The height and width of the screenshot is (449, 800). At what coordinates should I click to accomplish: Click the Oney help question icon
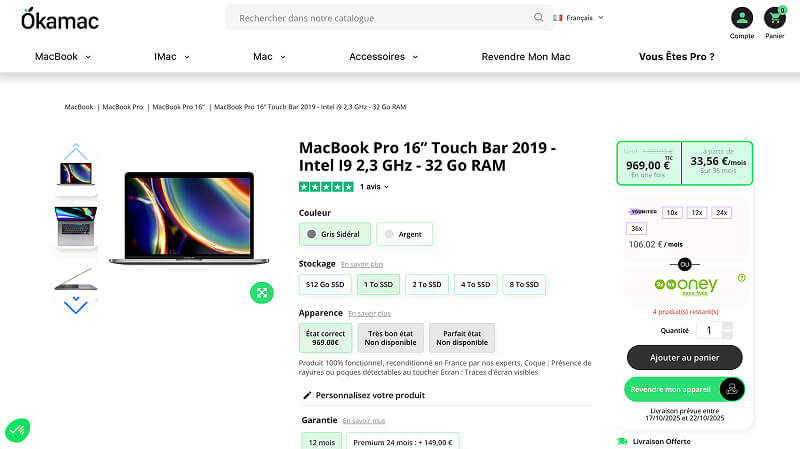tap(741, 278)
